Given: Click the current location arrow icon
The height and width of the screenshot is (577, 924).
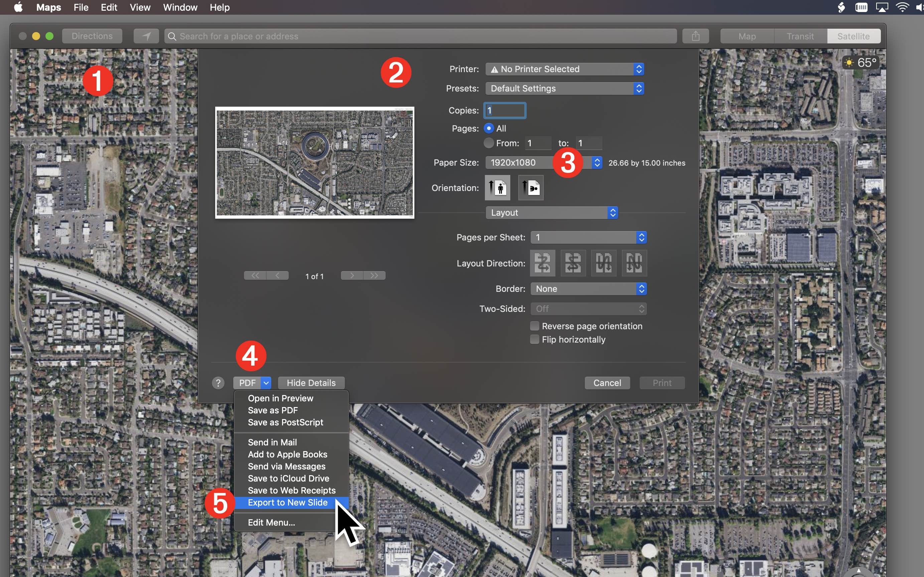Looking at the screenshot, I should tap(146, 36).
